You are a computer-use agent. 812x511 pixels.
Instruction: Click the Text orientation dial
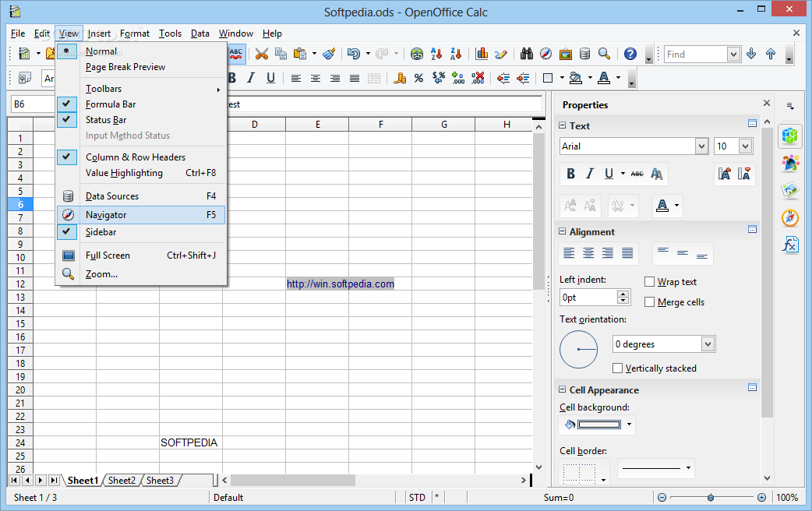pyautogui.click(x=578, y=350)
